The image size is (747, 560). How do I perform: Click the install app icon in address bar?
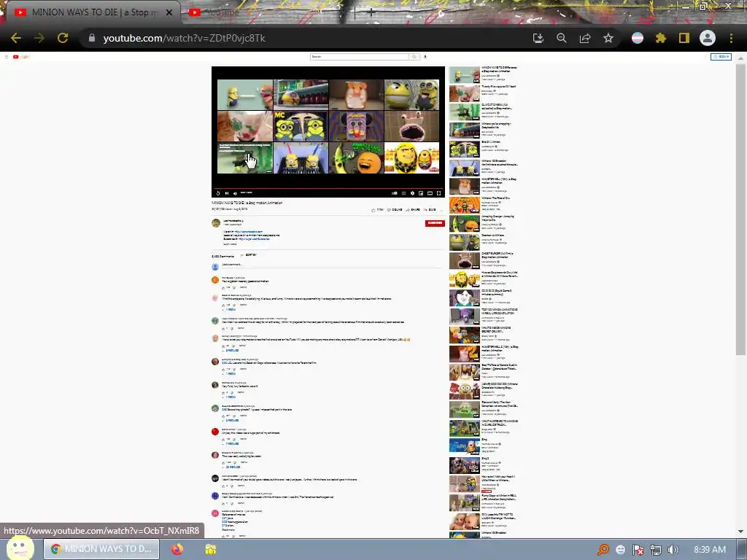point(538,38)
